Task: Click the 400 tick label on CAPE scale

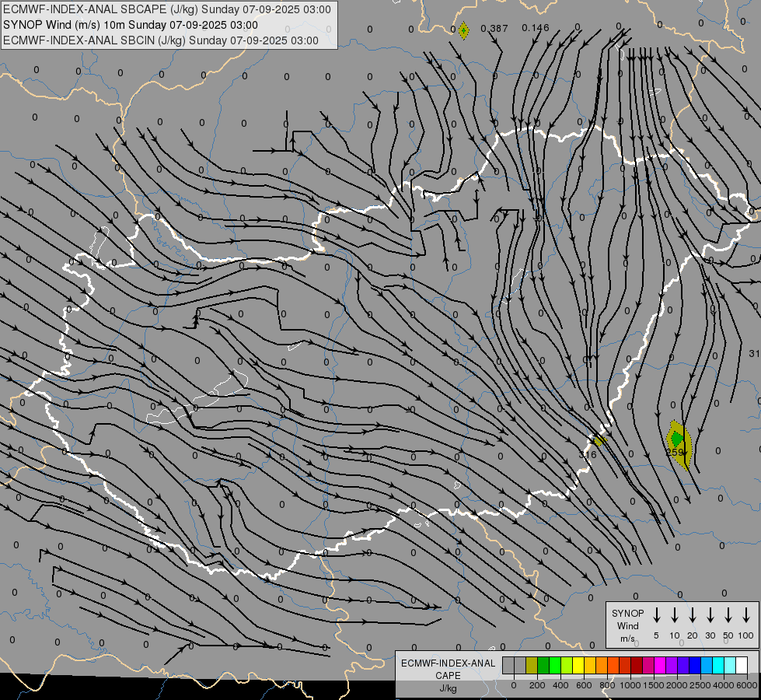Action: click(560, 685)
